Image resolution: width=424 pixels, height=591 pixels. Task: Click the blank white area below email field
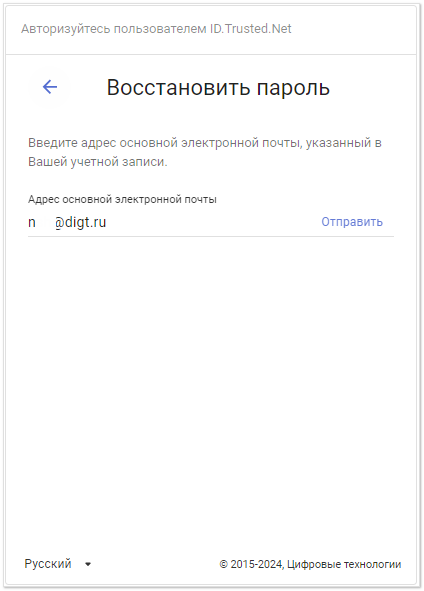[x=211, y=377]
